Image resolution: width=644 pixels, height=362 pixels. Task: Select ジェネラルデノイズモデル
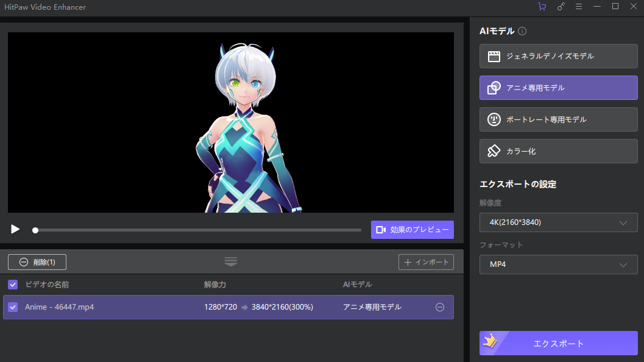[558, 56]
